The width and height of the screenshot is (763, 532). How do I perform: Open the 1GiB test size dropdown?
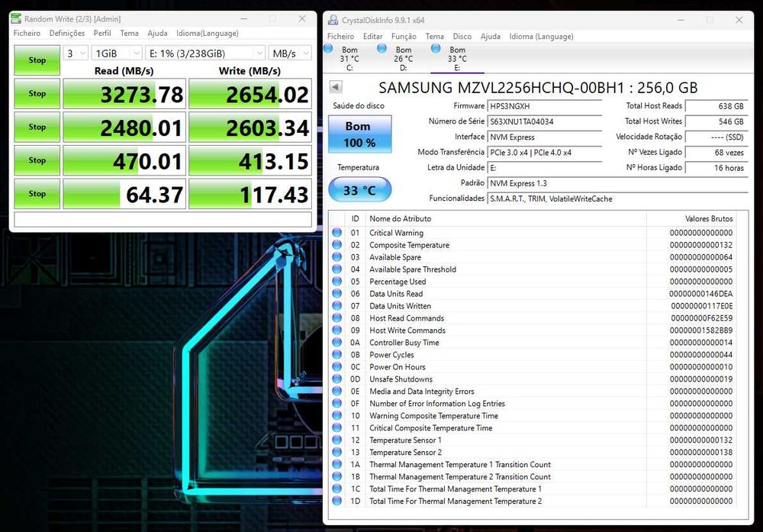point(116,53)
